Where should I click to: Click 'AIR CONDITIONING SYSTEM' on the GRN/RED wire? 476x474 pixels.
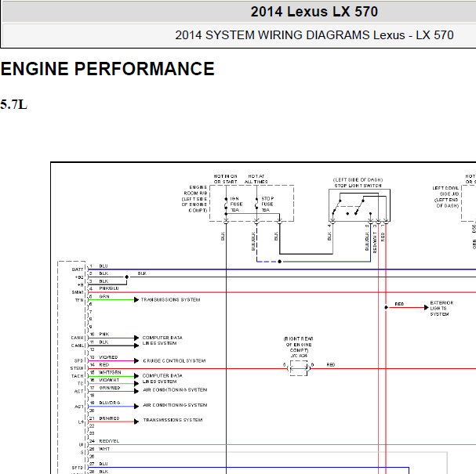pos(175,389)
